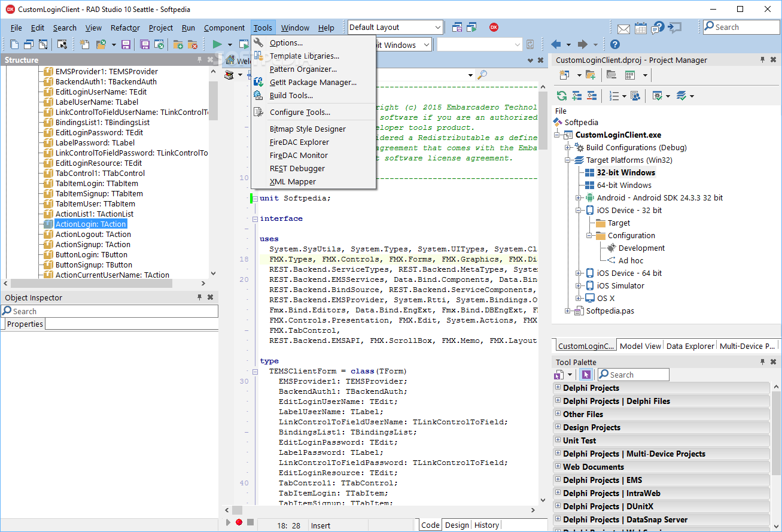Select GetIt Package Manager... menu entry
Image resolution: width=782 pixels, height=532 pixels.
(313, 82)
